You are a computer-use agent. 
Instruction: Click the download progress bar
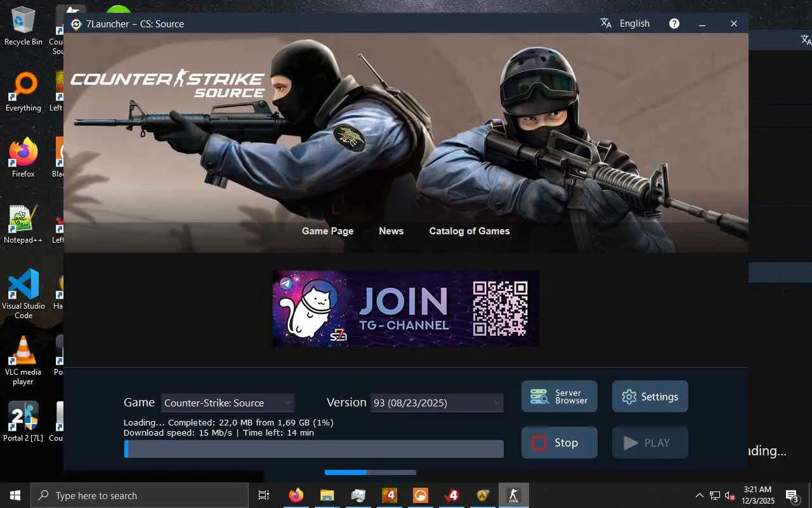314,449
